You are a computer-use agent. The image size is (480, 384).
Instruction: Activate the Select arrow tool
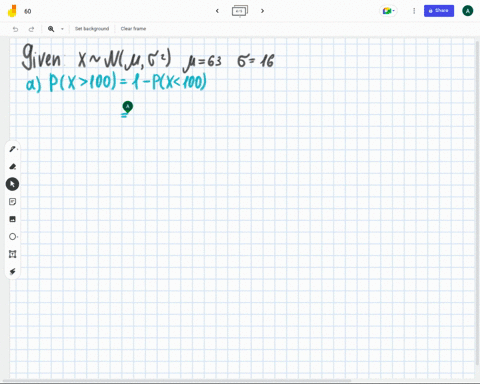(12, 184)
